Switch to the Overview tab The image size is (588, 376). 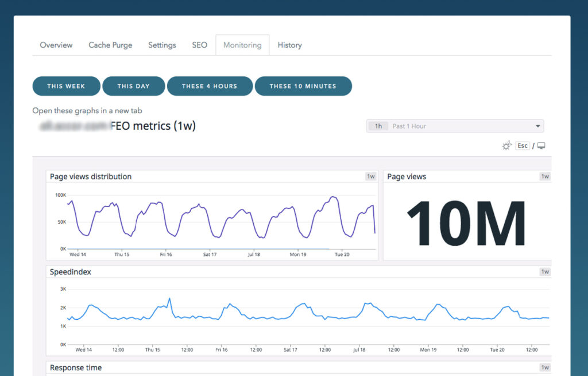[x=56, y=45]
